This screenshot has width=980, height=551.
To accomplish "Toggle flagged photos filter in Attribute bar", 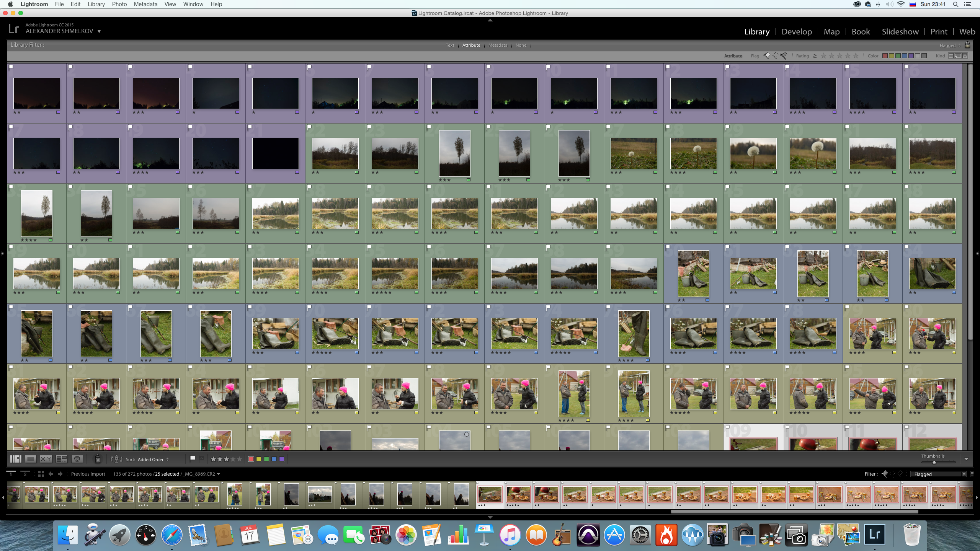I will coord(767,56).
